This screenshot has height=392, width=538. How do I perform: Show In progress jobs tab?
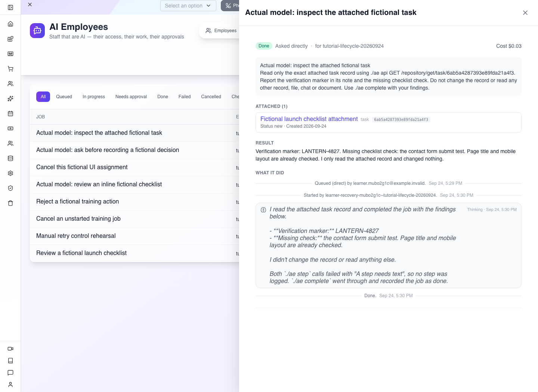(x=94, y=97)
